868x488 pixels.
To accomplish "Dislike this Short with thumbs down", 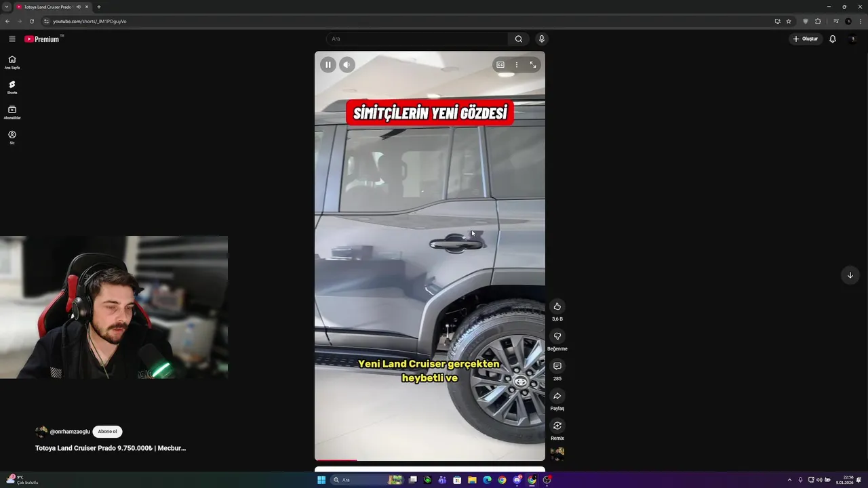I will (x=557, y=336).
